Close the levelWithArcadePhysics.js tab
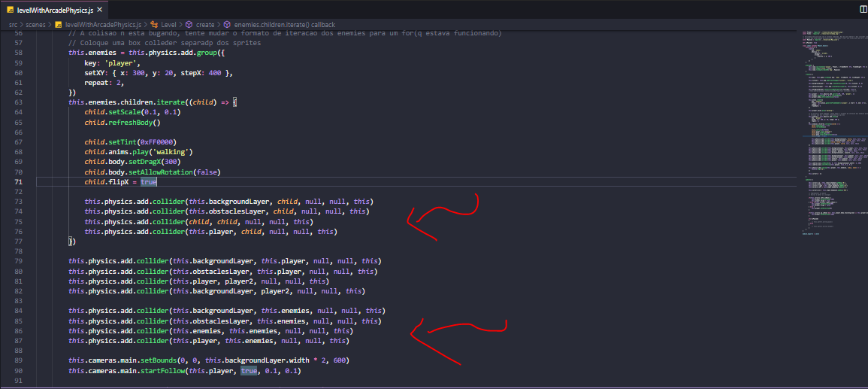 coord(99,10)
